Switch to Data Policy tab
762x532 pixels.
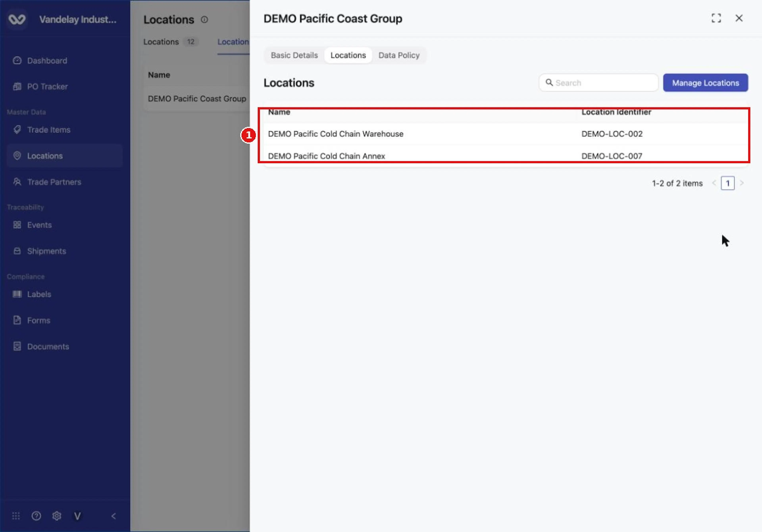coord(399,55)
